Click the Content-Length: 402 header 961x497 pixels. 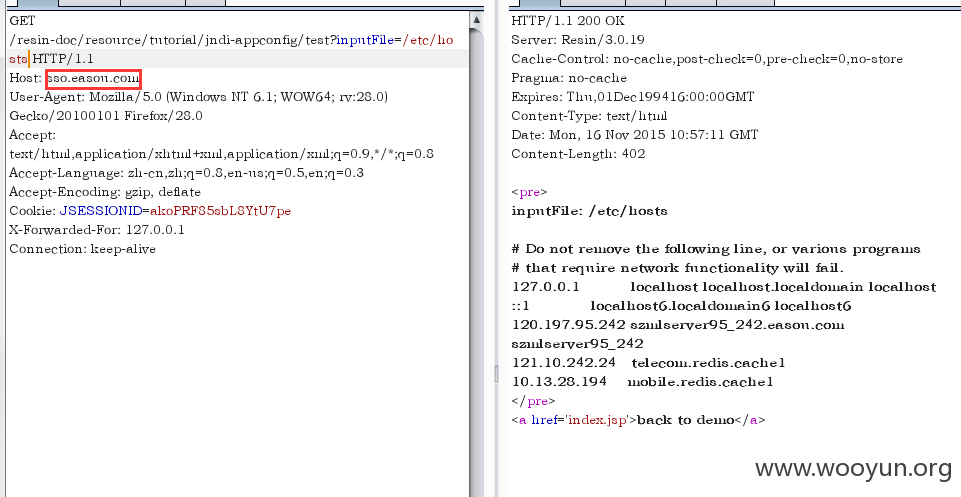[579, 154]
